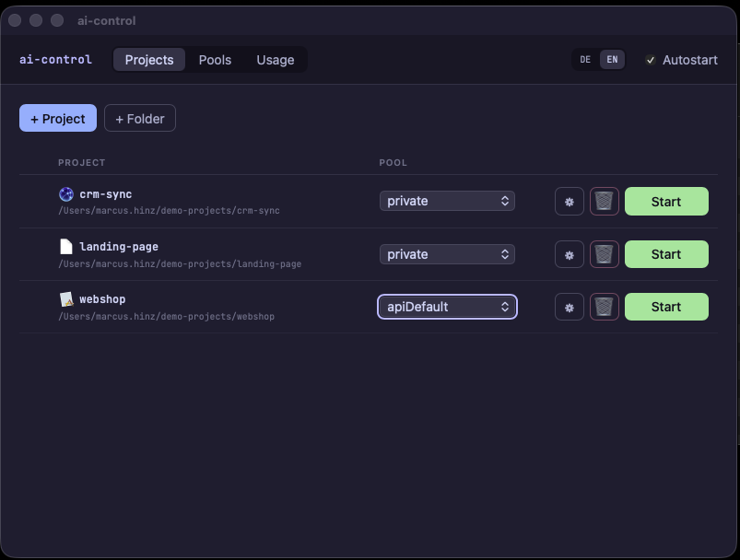Start the webshop project
740x560 pixels.
tap(666, 307)
